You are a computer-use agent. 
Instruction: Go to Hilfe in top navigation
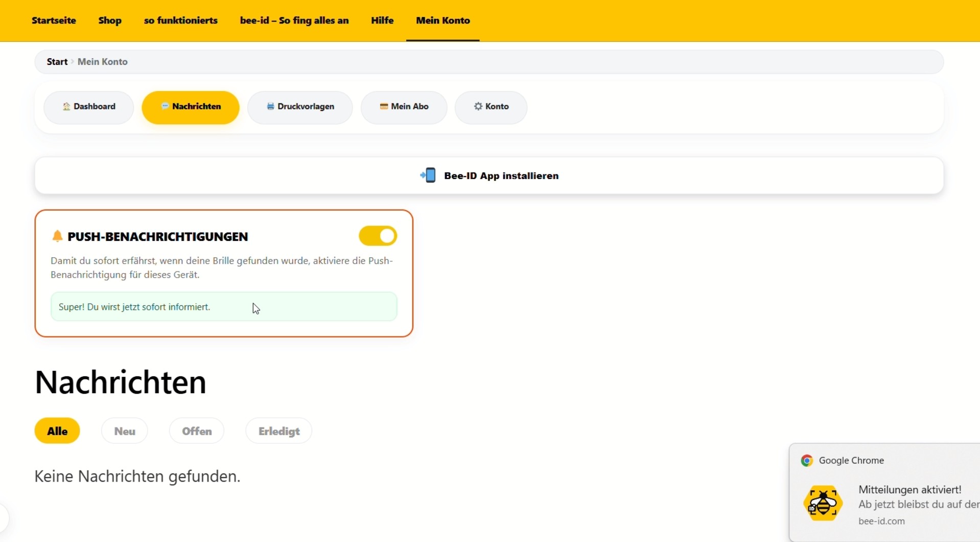coord(382,20)
